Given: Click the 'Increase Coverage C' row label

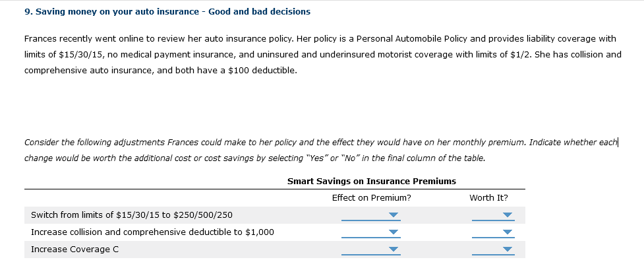Looking at the screenshot, I should (74, 249).
